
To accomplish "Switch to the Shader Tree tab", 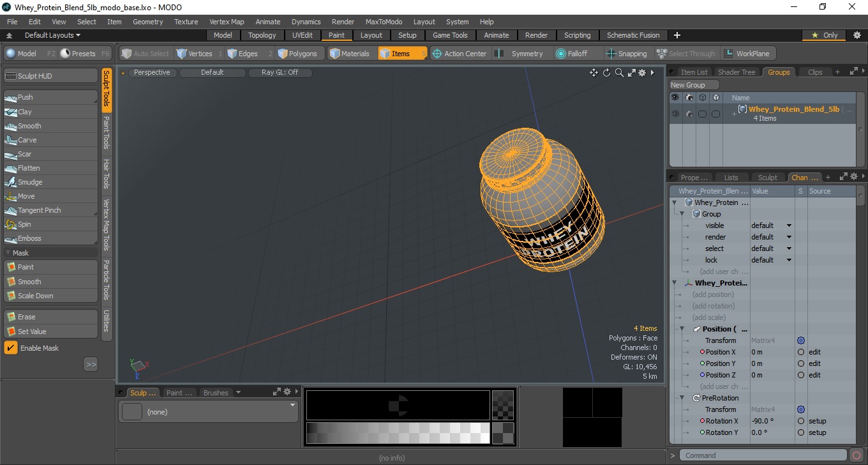I will [736, 72].
